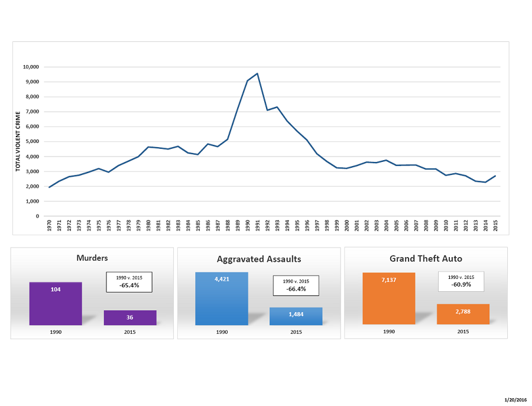Click the blue 1990 Aggravated Assaults bar
This screenshot has width=532, height=406.
tap(222, 298)
